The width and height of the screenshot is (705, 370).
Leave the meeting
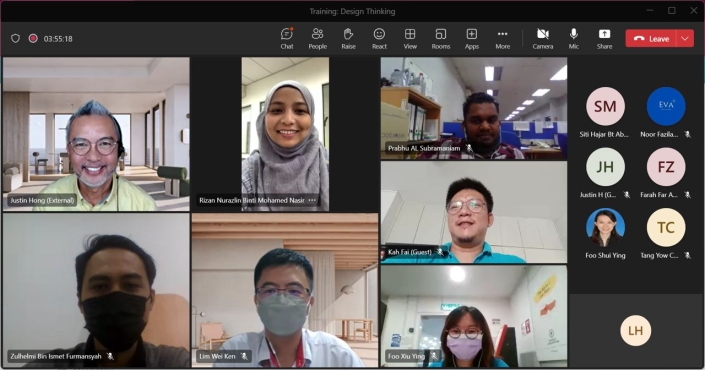coord(651,39)
